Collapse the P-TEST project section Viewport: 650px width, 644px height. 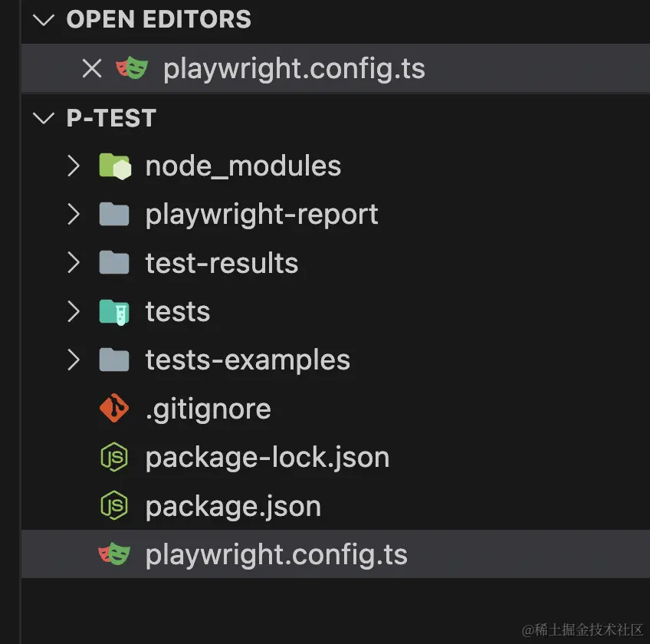pyautogui.click(x=44, y=118)
